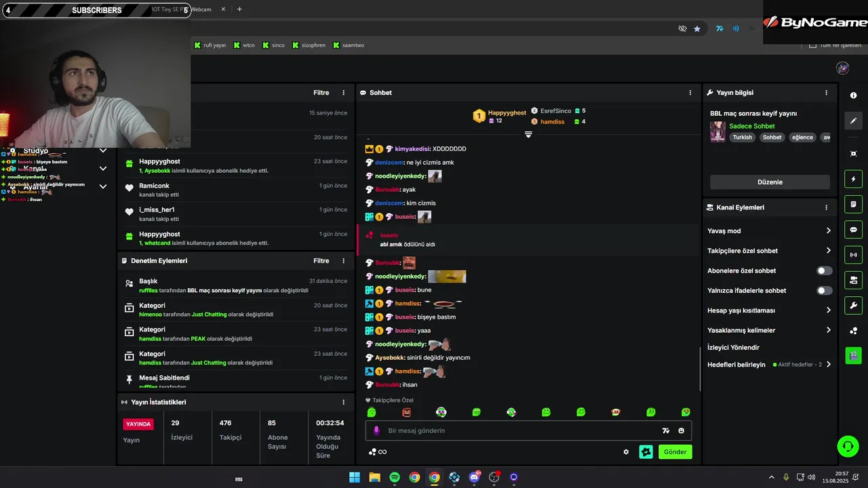Open saamtwo bookmark
Image resolution: width=868 pixels, height=488 pixels.
click(x=349, y=45)
